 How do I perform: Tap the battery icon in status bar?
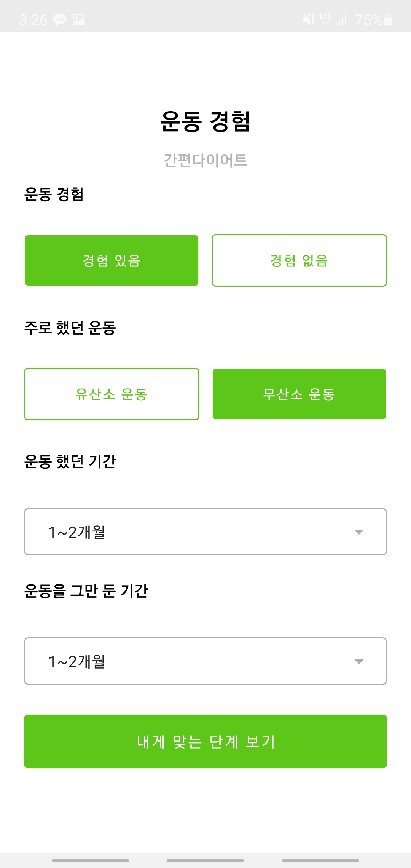[388, 19]
